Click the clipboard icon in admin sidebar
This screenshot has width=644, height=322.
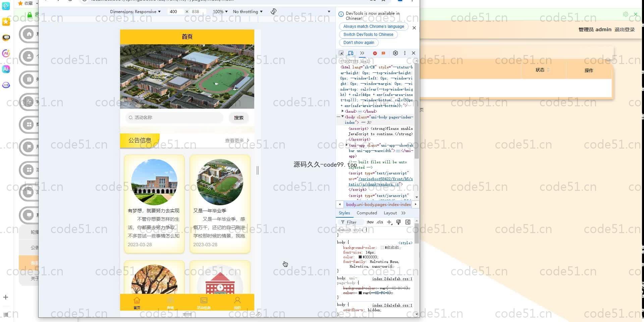[x=29, y=79]
